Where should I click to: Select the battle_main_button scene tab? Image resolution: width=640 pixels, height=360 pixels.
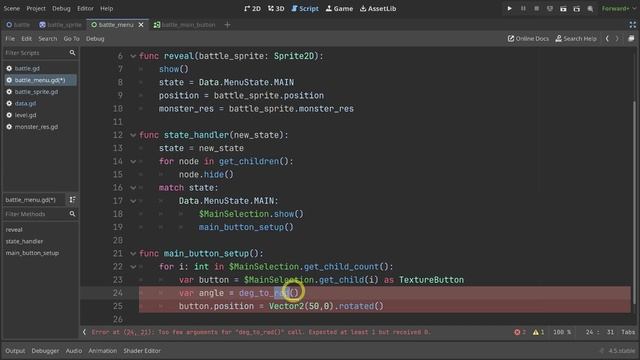pos(184,25)
